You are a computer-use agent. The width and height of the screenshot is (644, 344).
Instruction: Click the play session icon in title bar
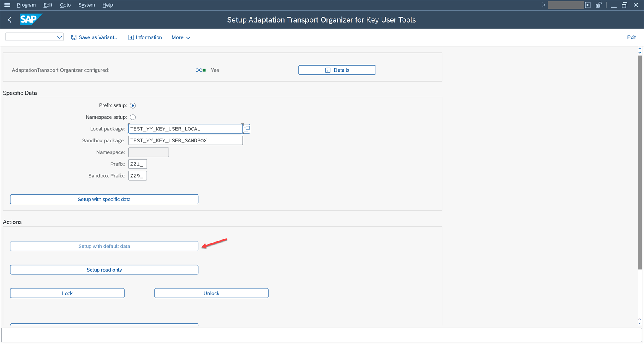point(588,5)
